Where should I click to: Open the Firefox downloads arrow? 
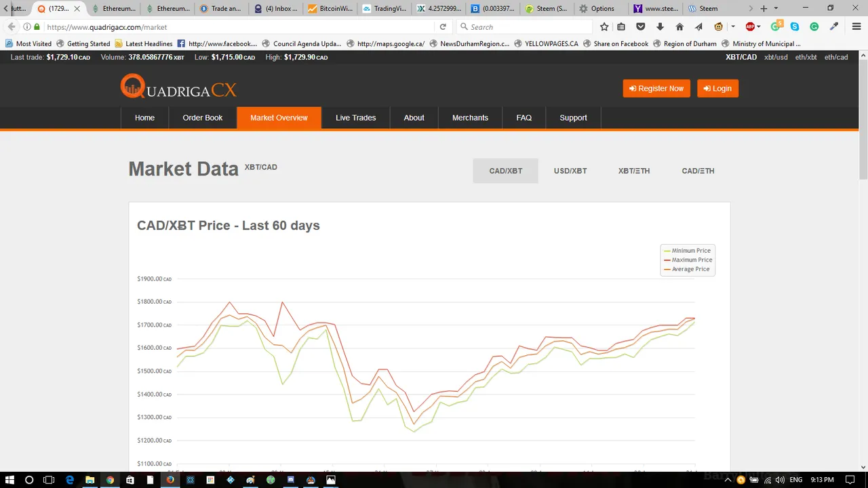point(660,27)
